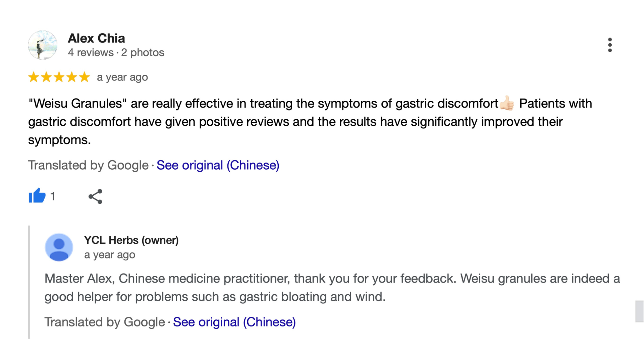Click the review's 'a year ago' timestamp

coord(122,77)
